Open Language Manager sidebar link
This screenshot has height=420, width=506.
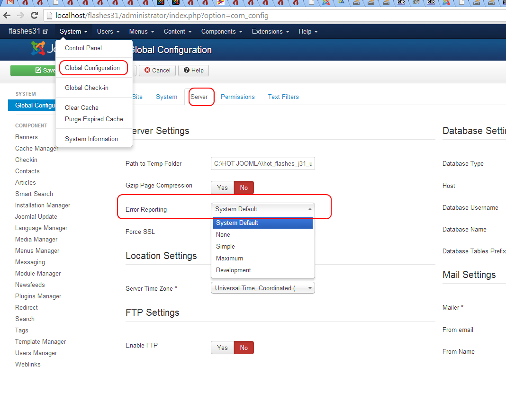(41, 228)
